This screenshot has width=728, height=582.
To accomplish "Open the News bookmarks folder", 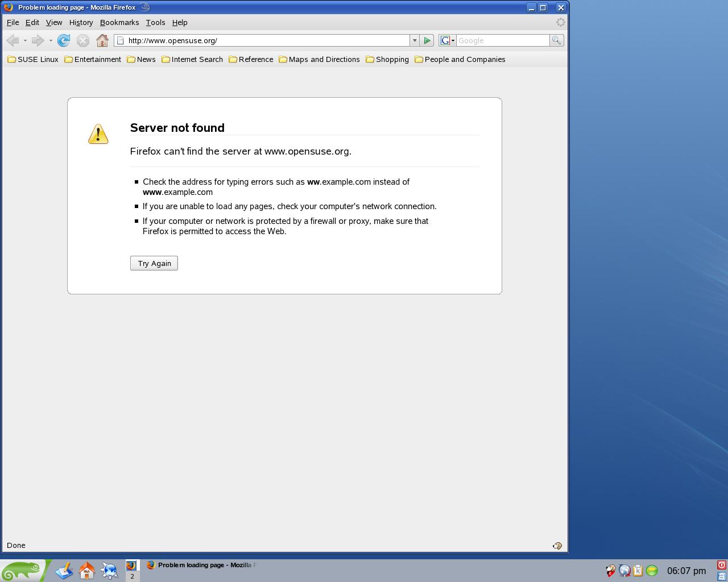I will [141, 59].
